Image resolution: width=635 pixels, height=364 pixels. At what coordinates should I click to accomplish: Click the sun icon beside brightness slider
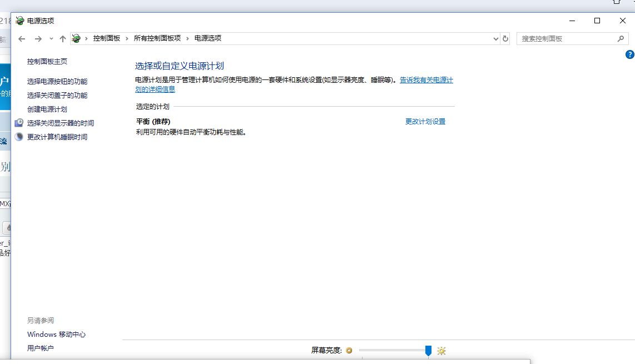(441, 351)
